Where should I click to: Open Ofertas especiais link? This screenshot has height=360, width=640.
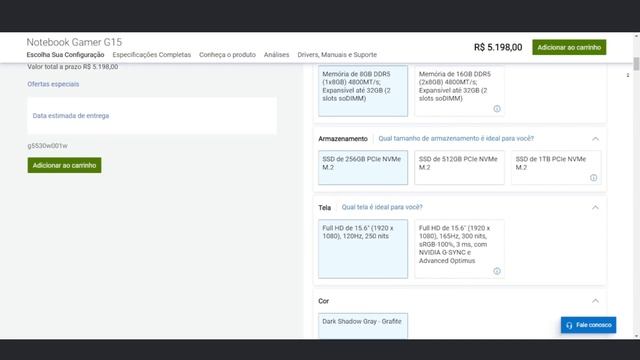pyautogui.click(x=53, y=84)
